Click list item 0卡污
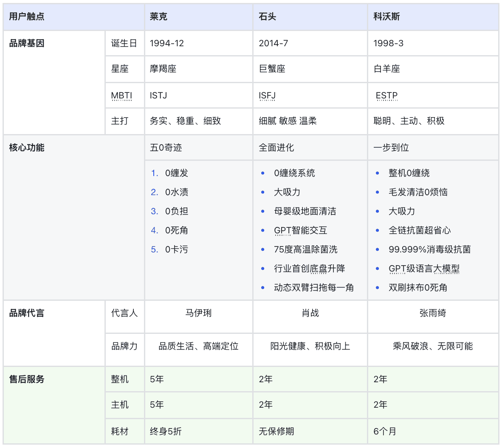The width and height of the screenshot is (502, 448). pyautogui.click(x=176, y=249)
